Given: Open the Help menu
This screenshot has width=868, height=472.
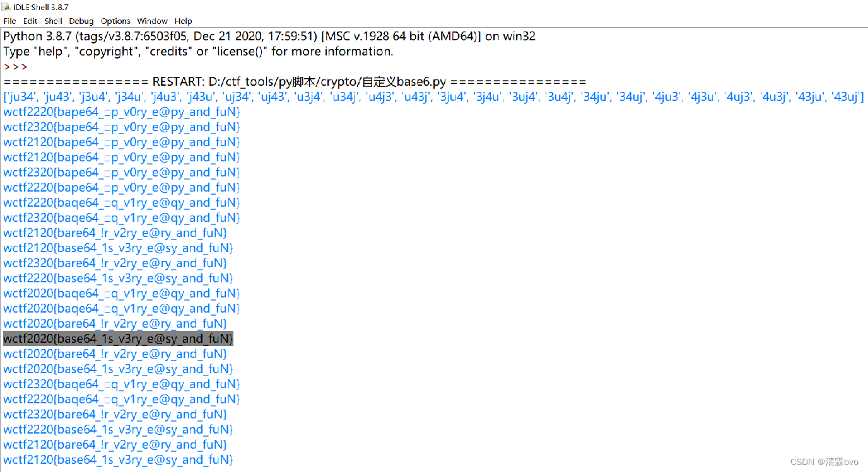Looking at the screenshot, I should pos(183,21).
